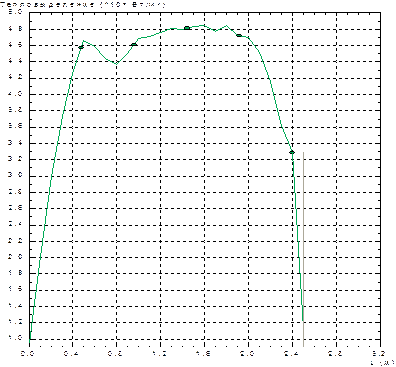Click the x-axis label 2.4

[x=292, y=354]
